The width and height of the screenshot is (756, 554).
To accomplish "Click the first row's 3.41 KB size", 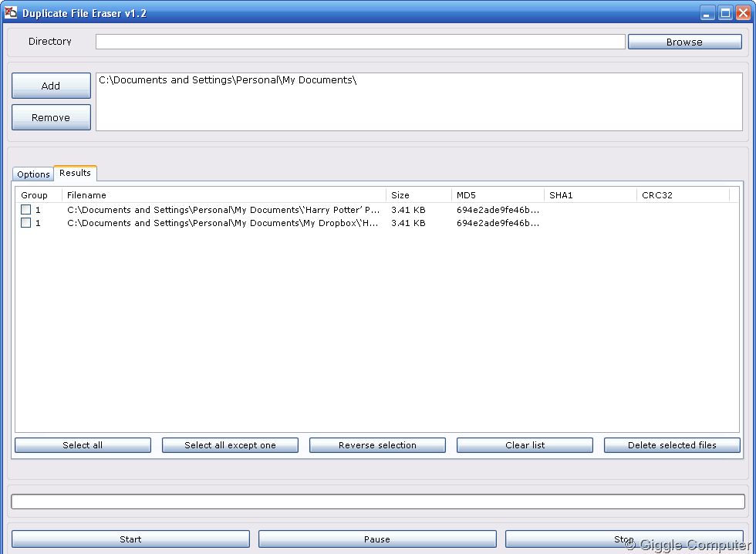I will pyautogui.click(x=408, y=210).
